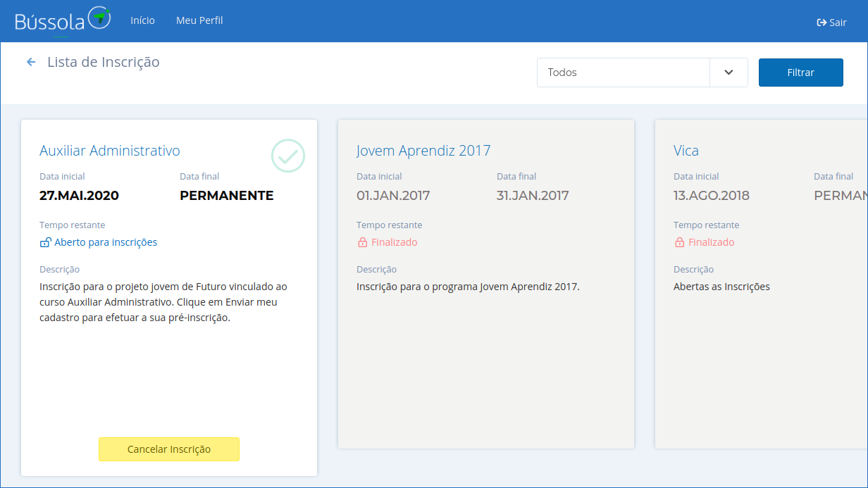Open the Início menu item
Viewport: 868px width, 488px height.
pos(142,20)
